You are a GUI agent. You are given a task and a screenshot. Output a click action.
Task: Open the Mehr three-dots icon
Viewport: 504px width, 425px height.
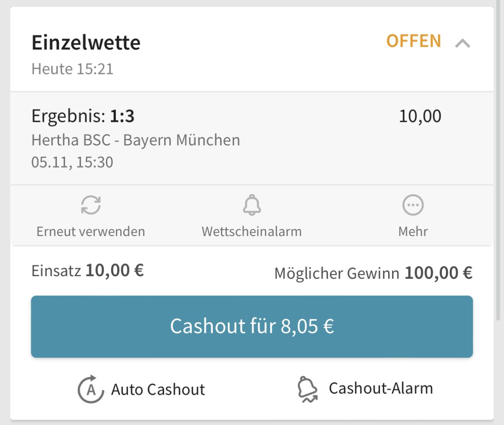coord(413,205)
